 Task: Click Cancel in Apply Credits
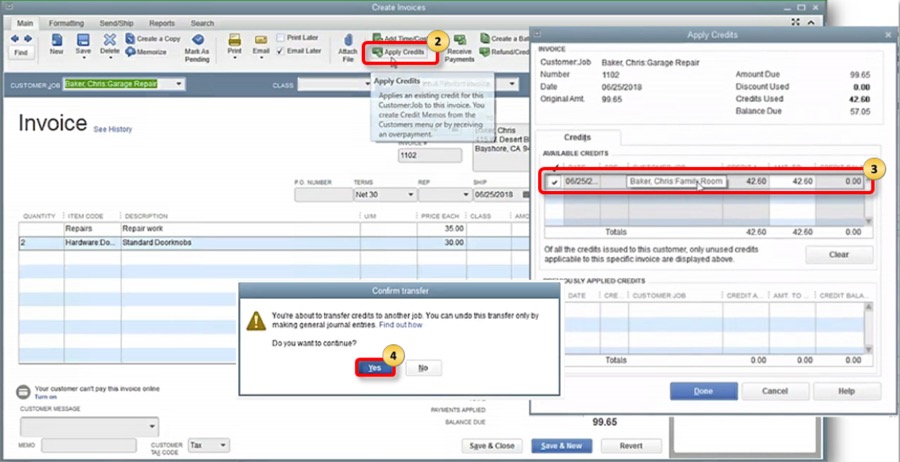pyautogui.click(x=775, y=391)
